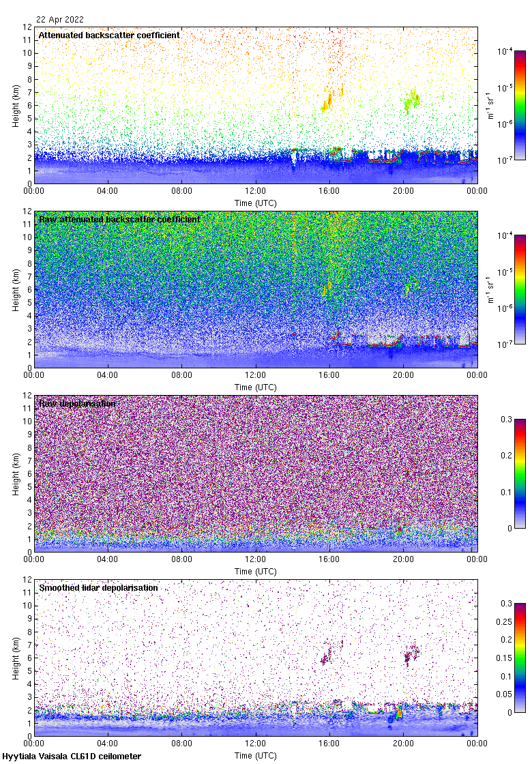Select the "Raw attenuated backscatter coefficient" panel title

119,219
